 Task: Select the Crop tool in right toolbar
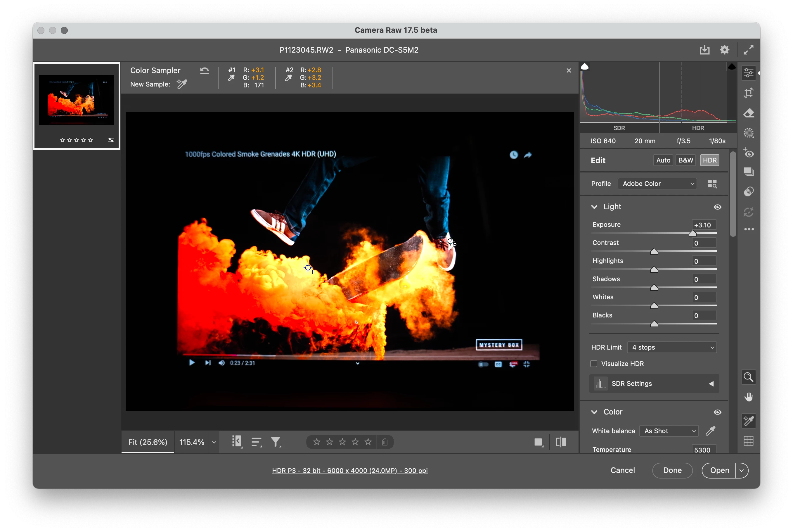(748, 93)
